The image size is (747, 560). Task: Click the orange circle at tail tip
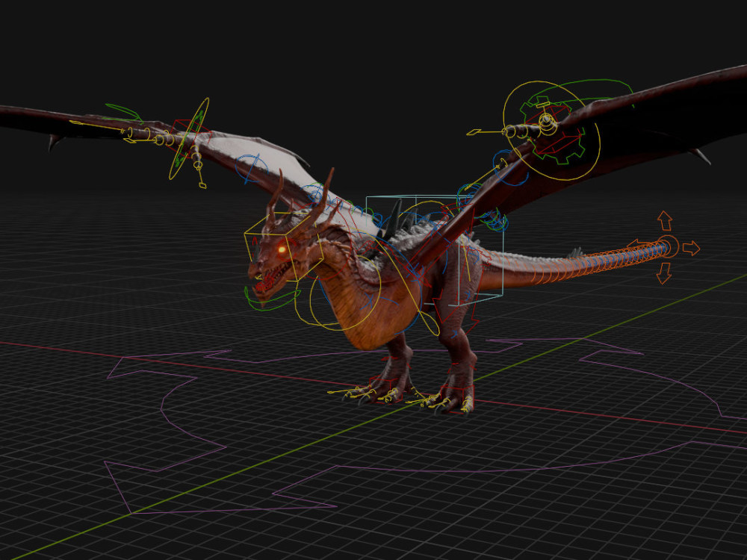[x=668, y=247]
